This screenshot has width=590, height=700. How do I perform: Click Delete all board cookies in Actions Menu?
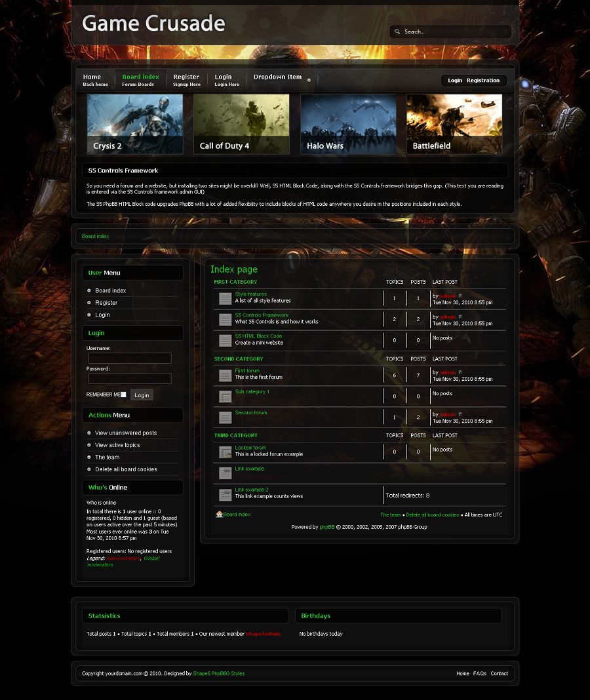pos(126,469)
